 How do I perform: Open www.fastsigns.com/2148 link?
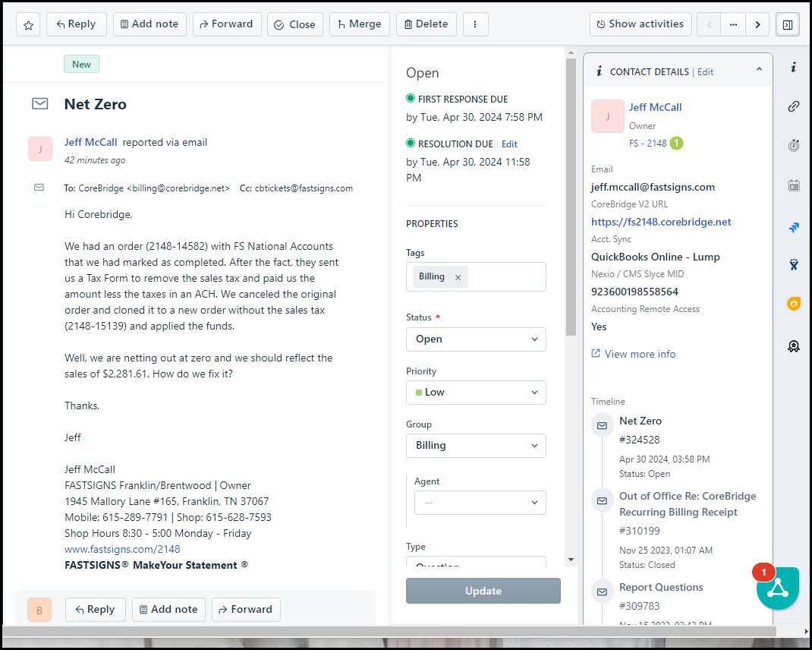[x=122, y=549]
